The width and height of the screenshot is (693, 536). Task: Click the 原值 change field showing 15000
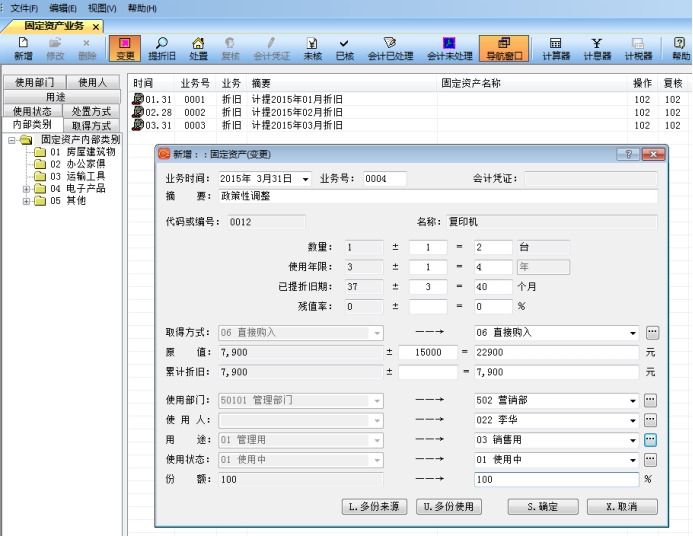(x=428, y=353)
